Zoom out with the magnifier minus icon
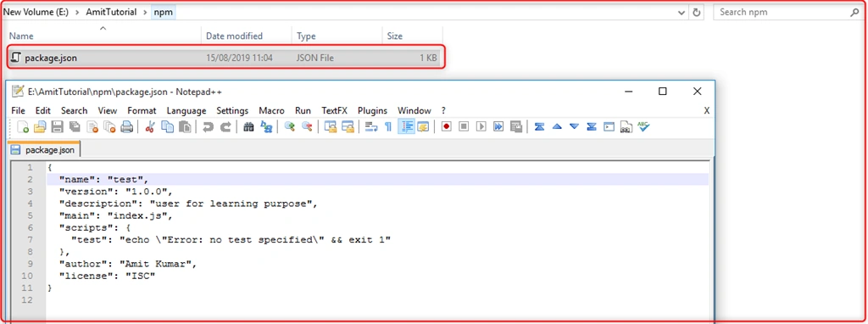868x324 pixels. (307, 127)
